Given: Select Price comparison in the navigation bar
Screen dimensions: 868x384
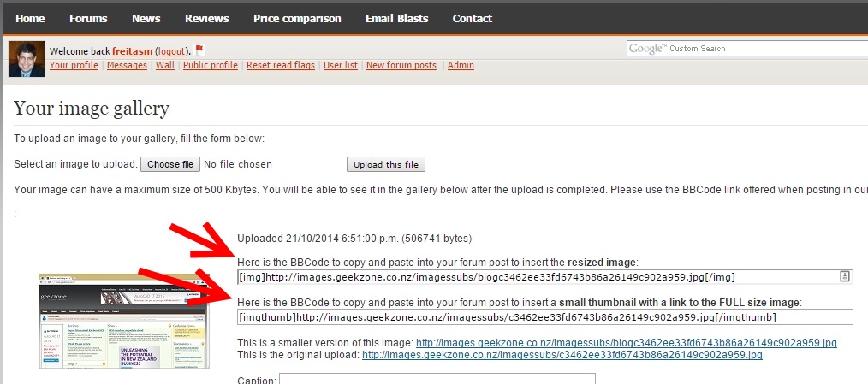Looking at the screenshot, I should 297,18.
